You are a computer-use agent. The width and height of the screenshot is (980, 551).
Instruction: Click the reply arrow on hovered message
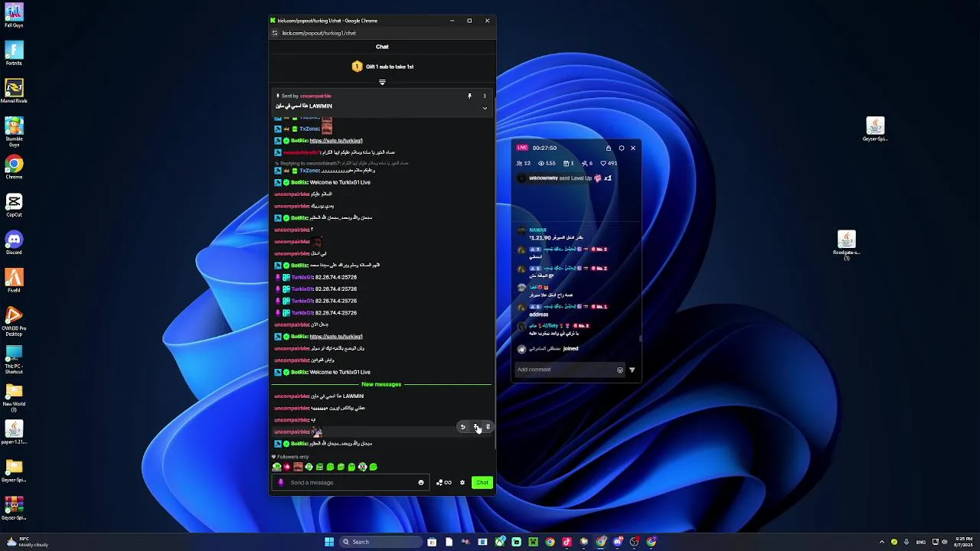point(462,427)
